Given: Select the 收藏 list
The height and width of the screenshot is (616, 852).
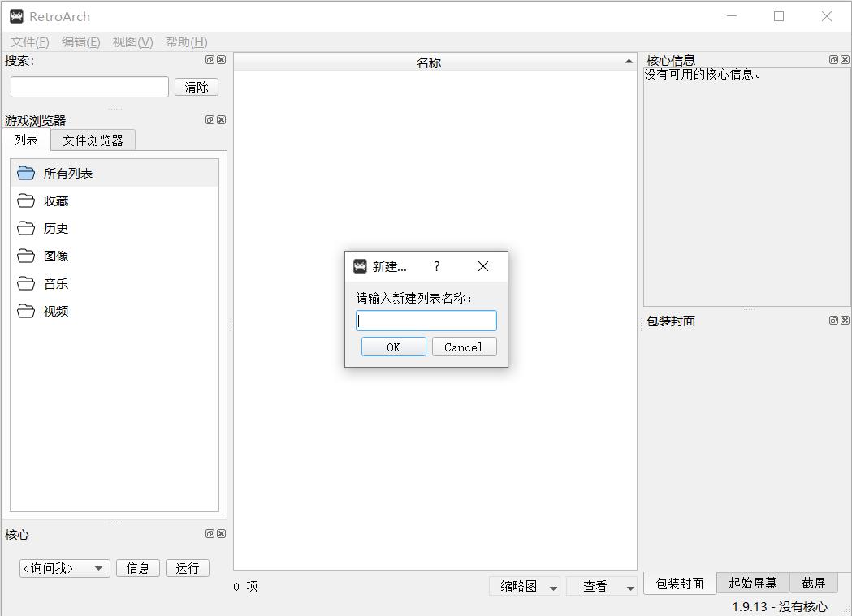Looking at the screenshot, I should [115, 200].
